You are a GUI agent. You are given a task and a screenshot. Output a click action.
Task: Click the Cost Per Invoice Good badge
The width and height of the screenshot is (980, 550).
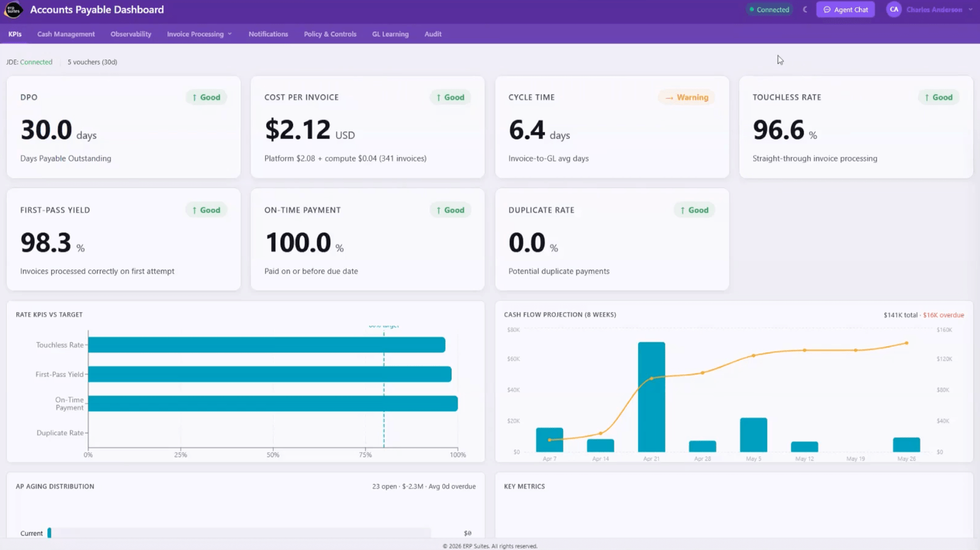(x=450, y=97)
